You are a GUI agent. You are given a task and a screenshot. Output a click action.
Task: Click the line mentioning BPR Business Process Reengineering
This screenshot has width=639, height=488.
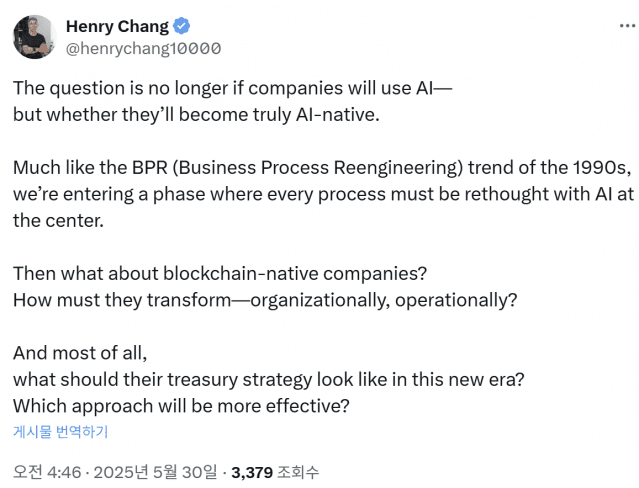(x=322, y=168)
